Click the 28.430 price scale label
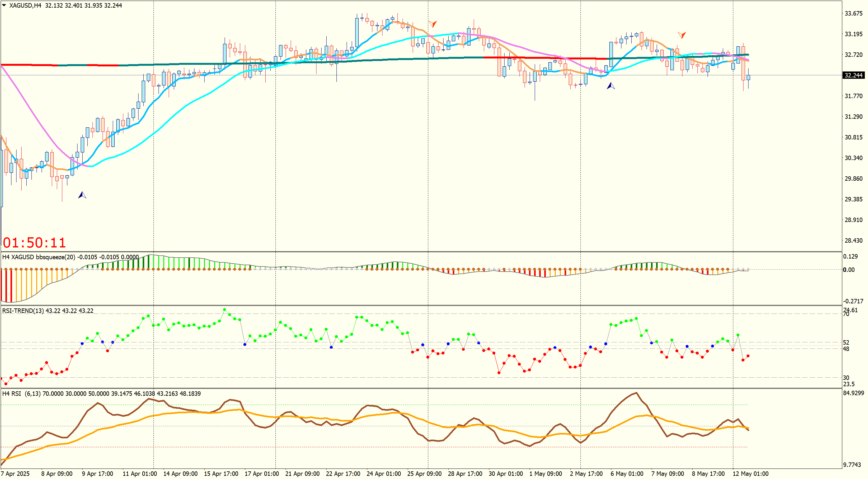This screenshot has width=868, height=479. tap(853, 240)
